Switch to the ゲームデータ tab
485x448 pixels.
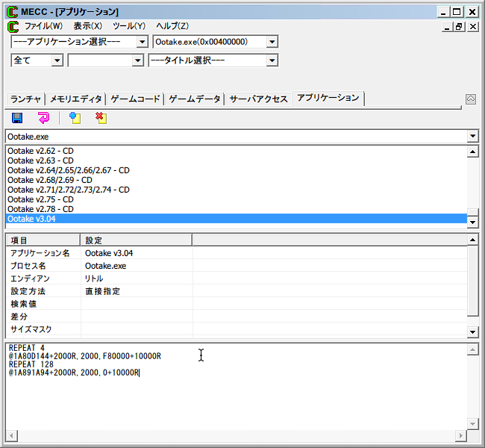tap(195, 99)
